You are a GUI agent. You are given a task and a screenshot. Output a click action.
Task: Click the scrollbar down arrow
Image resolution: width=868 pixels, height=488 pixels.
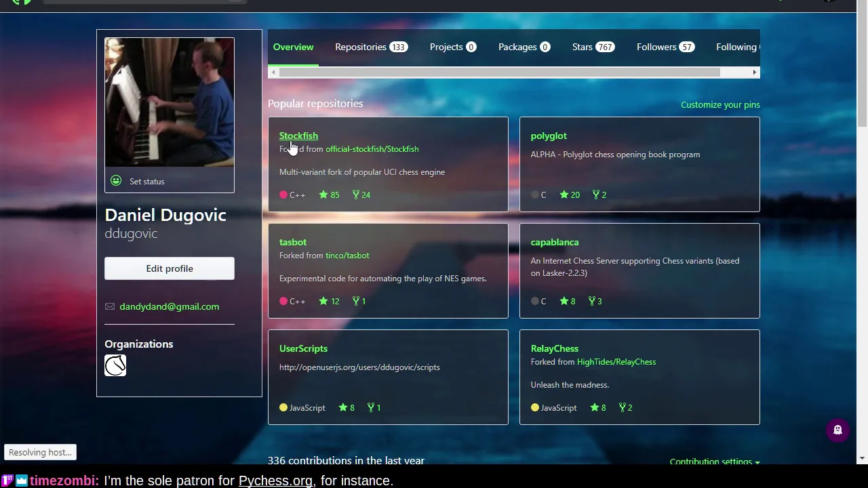(x=862, y=459)
